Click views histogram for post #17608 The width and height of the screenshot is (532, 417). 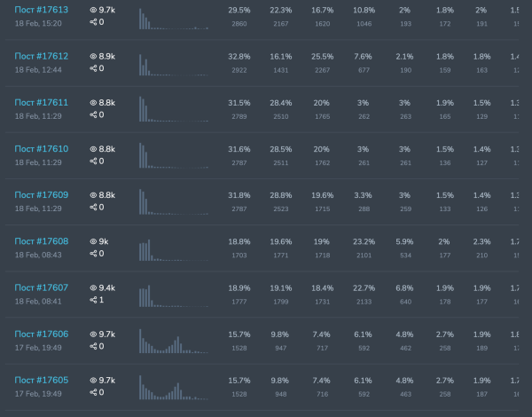point(174,248)
